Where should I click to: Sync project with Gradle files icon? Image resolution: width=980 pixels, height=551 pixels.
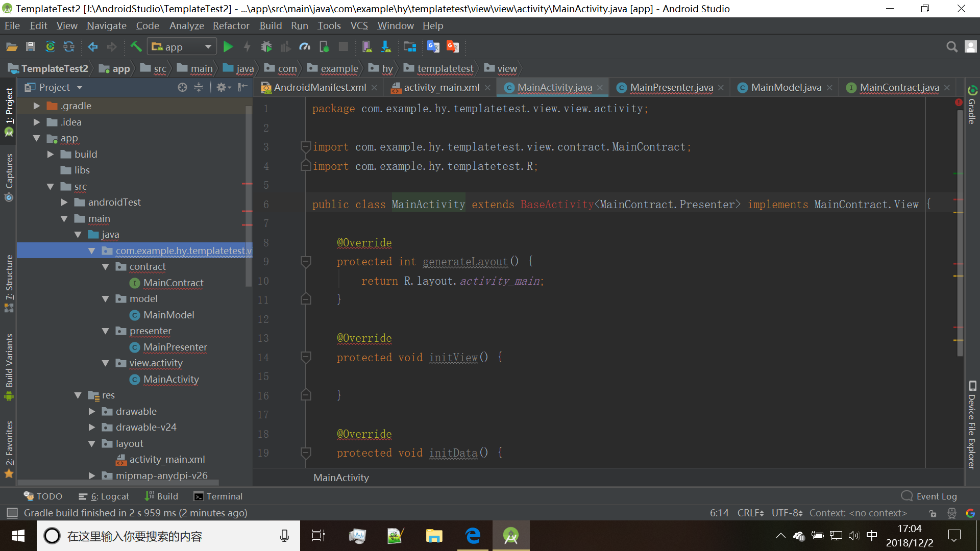click(50, 47)
